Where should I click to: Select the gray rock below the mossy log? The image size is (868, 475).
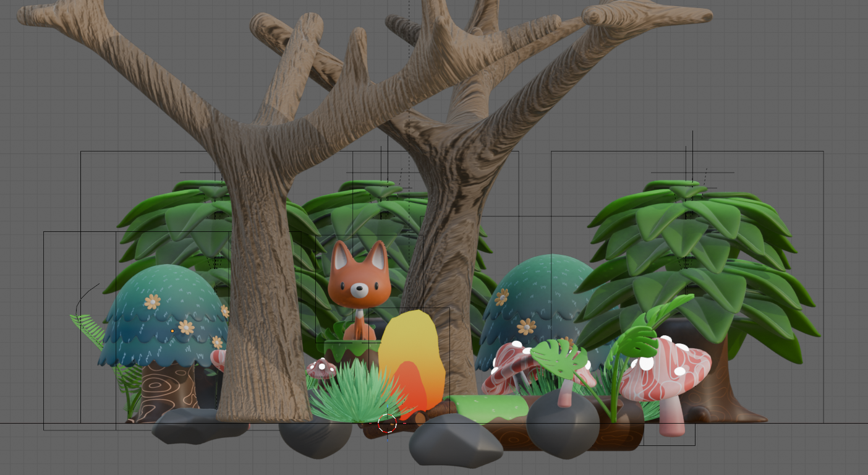[x=456, y=440]
